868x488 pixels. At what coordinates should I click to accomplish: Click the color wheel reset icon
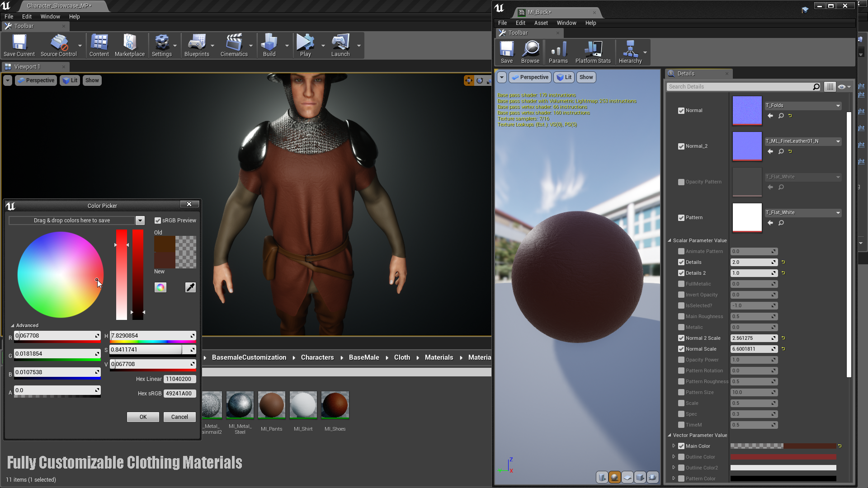pyautogui.click(x=160, y=287)
